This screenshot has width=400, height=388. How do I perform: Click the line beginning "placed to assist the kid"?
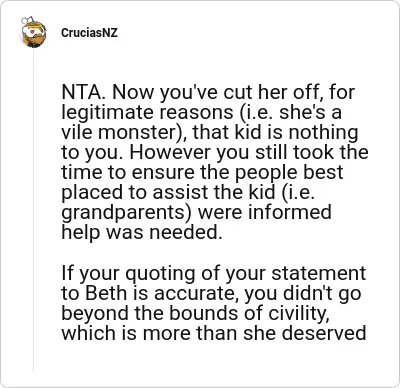click(x=188, y=192)
